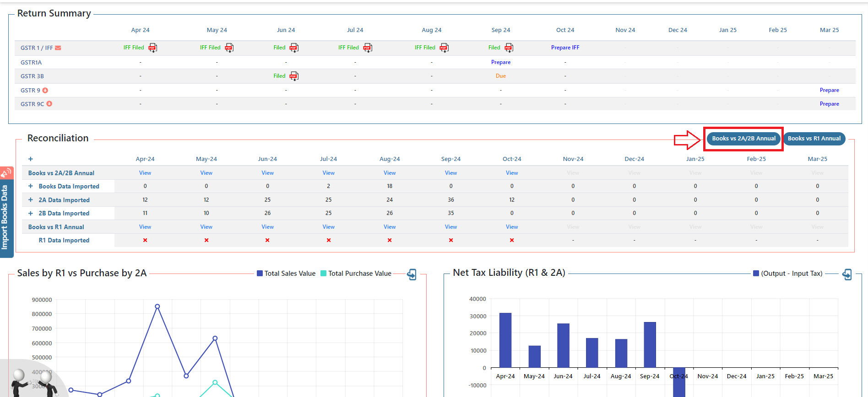Screen dimensions: 868x397
Task: View Books vs 2A/2B Annual for Oct-24
Action: click(512, 173)
